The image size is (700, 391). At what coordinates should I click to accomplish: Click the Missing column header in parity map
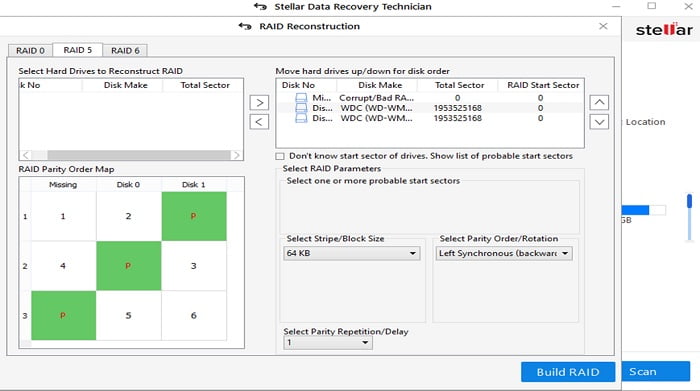pyautogui.click(x=63, y=185)
